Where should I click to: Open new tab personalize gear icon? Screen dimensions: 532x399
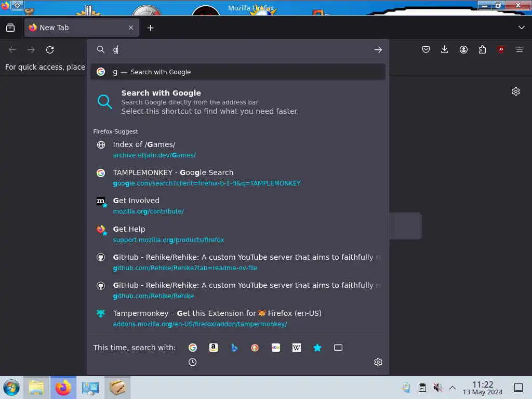tap(516, 91)
